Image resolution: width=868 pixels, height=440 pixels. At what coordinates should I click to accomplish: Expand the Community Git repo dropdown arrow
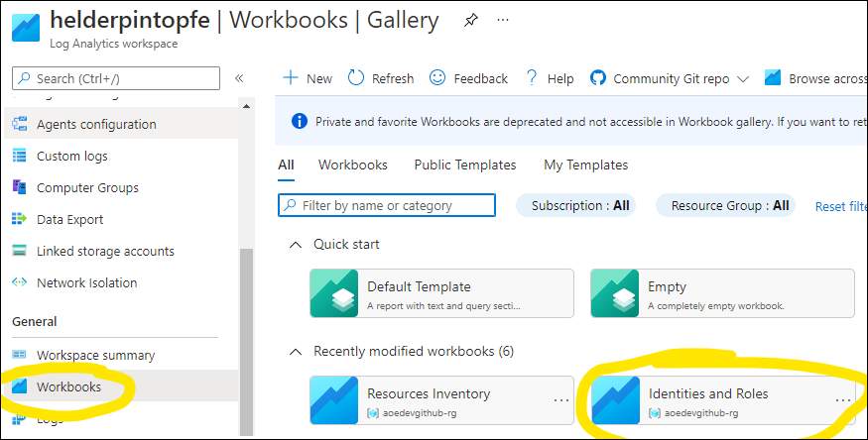point(743,79)
